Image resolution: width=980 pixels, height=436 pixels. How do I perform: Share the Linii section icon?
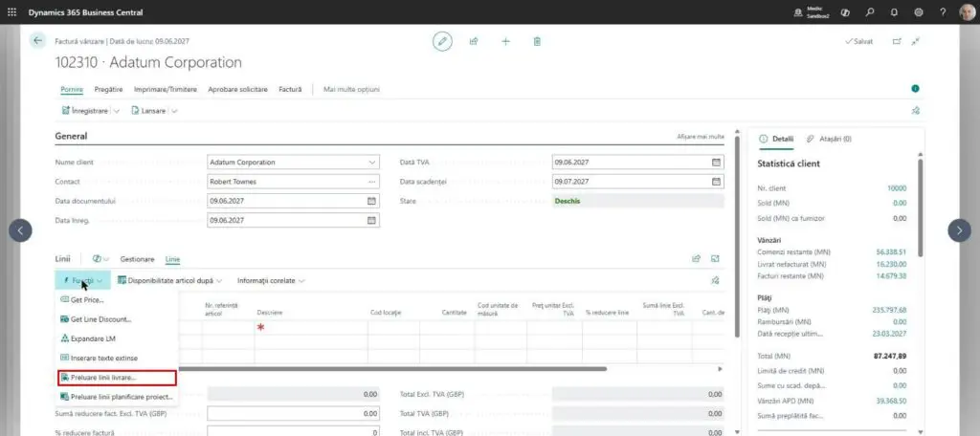(x=697, y=258)
